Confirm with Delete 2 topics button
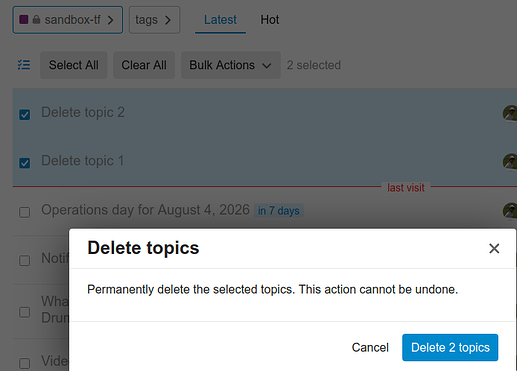Screen dimensions: 517x371 pyautogui.click(x=450, y=347)
